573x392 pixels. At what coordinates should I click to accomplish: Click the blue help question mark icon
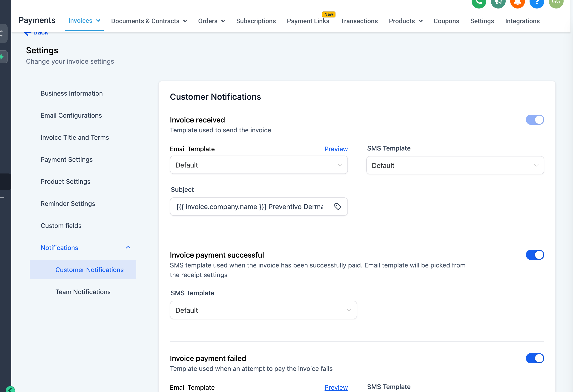click(x=537, y=3)
